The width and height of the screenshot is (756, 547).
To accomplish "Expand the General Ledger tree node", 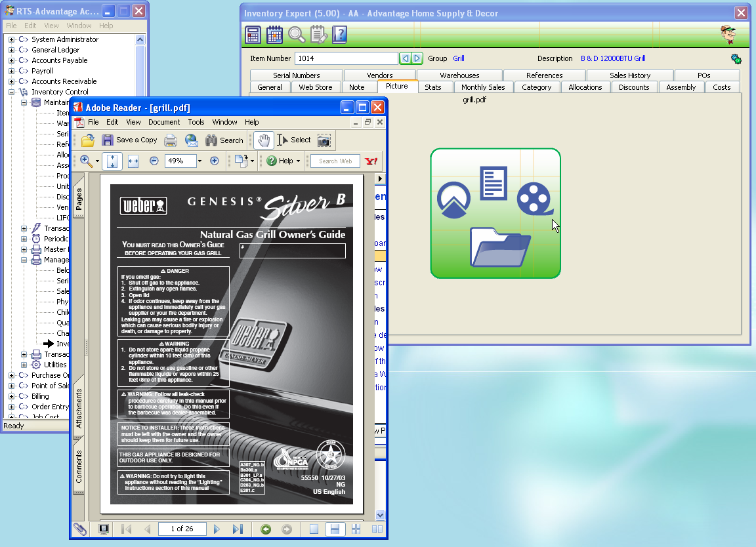I will click(x=11, y=50).
